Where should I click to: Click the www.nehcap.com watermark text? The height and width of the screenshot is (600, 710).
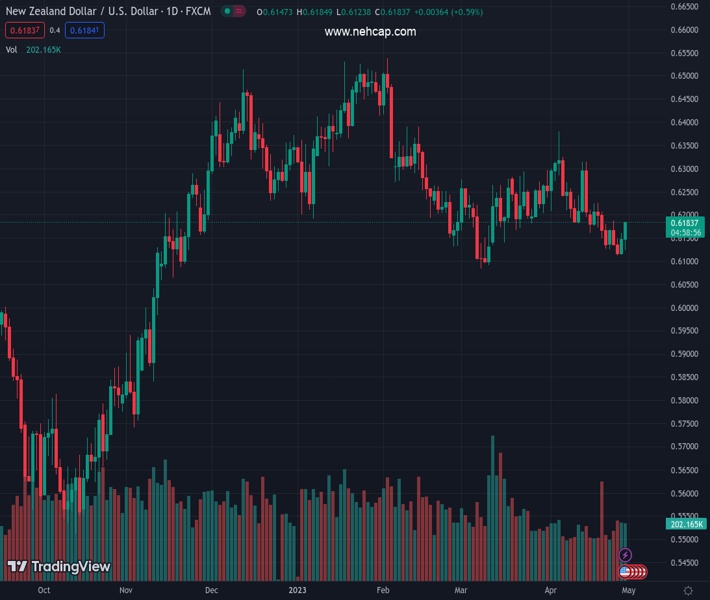coord(370,32)
